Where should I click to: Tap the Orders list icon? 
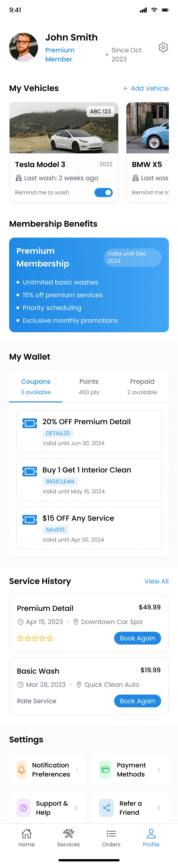click(x=111, y=833)
